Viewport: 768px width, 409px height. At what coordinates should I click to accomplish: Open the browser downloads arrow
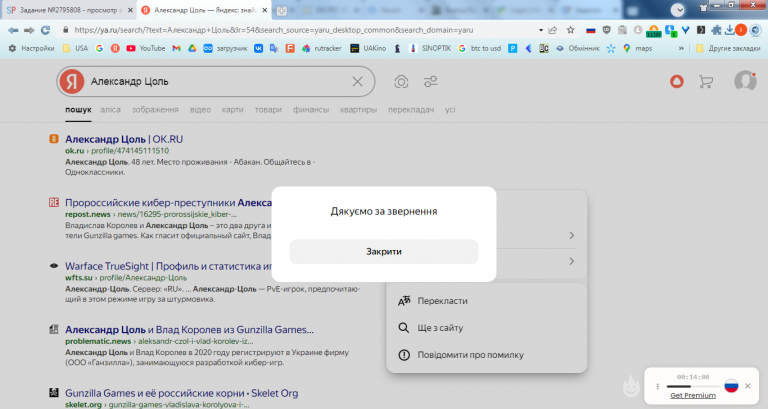[729, 30]
